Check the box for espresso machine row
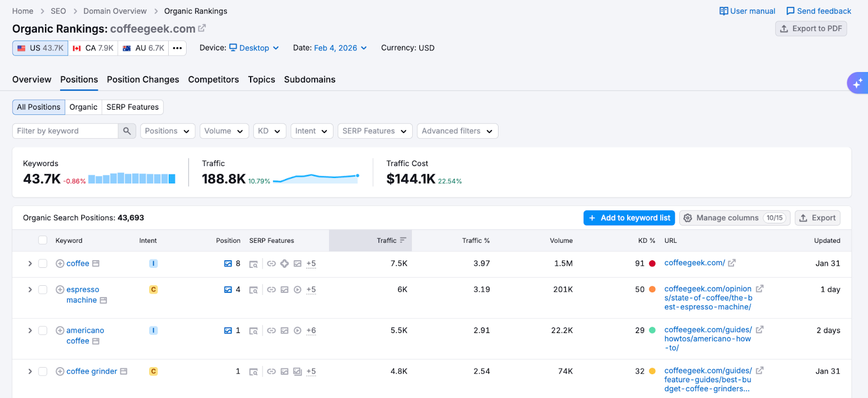 43,290
